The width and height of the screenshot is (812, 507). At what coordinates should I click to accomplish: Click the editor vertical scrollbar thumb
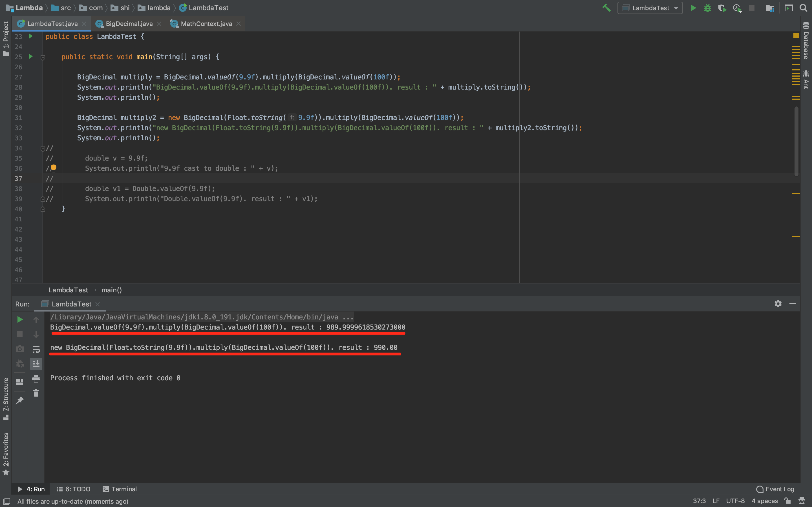[796, 141]
